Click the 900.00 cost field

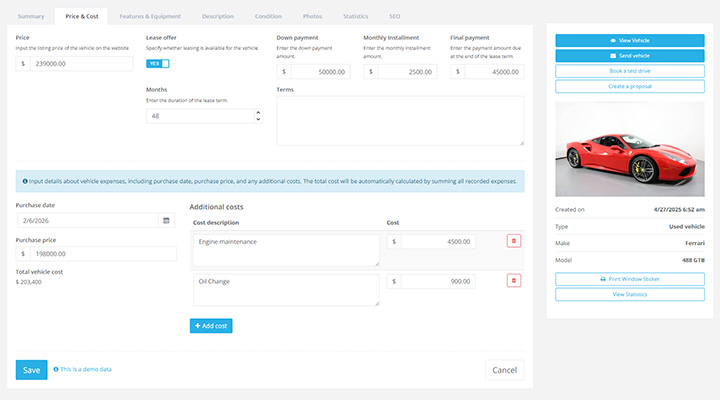[x=438, y=281]
